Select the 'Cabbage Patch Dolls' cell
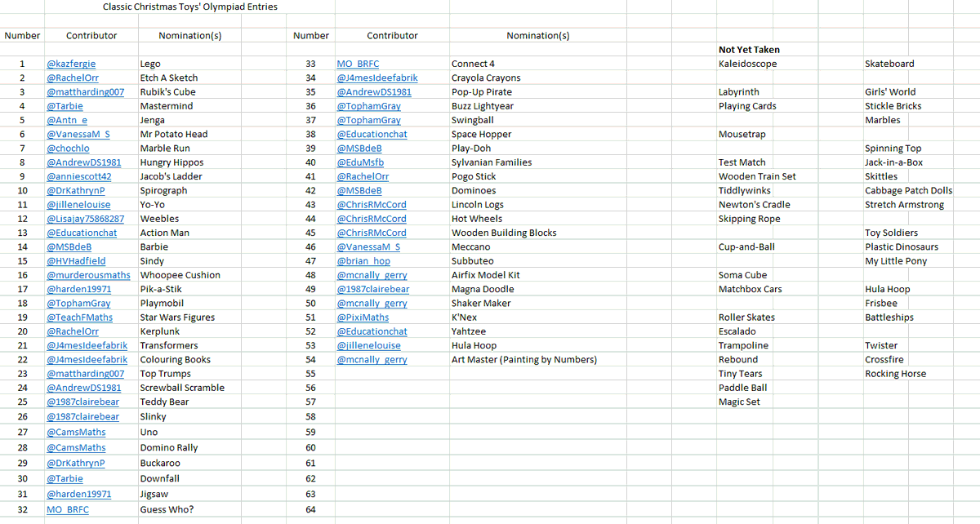 point(908,190)
